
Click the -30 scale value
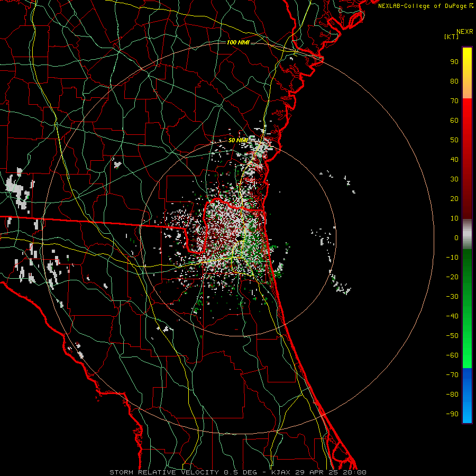452,297
